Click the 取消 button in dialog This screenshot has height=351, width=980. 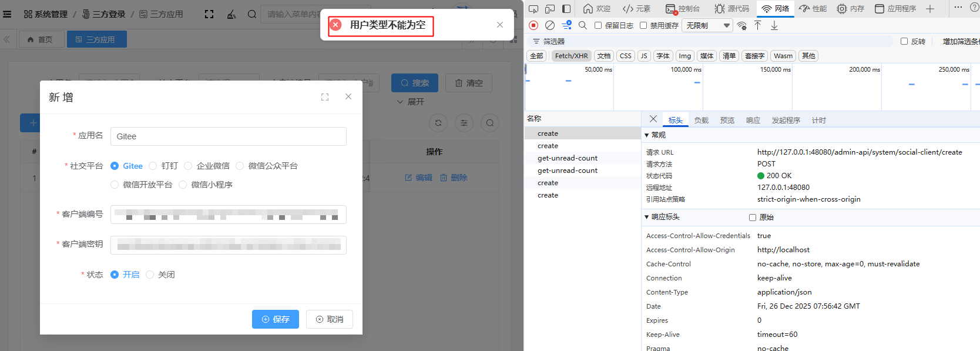pos(330,319)
